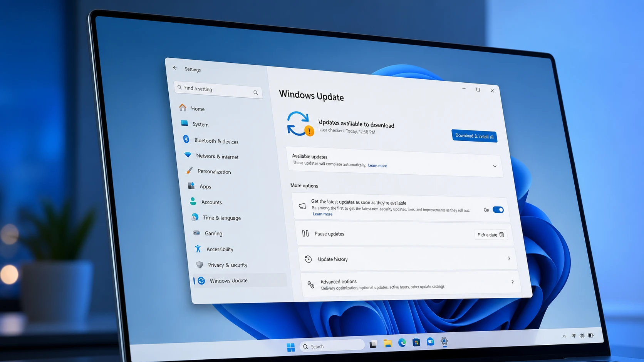Click the battery tray icon
Image resolution: width=644 pixels, height=362 pixels.
(x=591, y=335)
